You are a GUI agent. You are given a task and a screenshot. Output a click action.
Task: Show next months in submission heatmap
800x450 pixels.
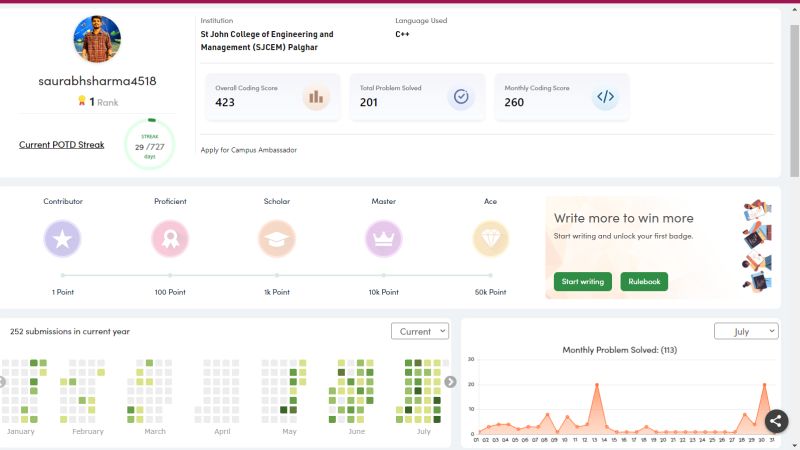pos(451,381)
